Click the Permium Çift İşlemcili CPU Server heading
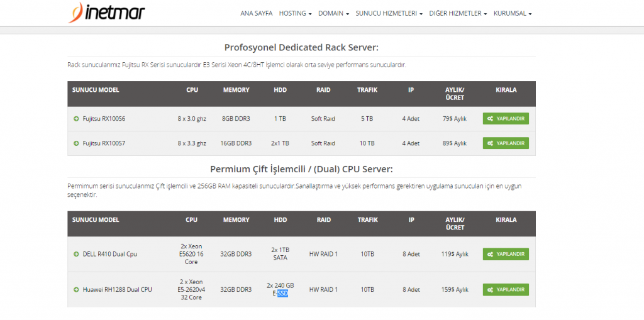 301,169
